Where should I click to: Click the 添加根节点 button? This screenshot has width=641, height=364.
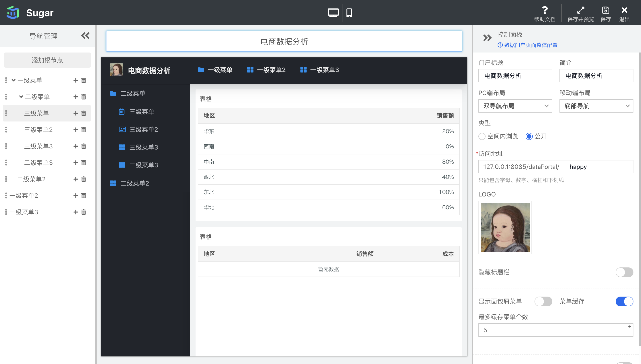47,60
